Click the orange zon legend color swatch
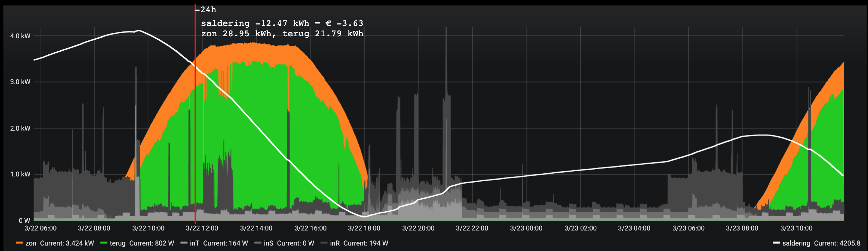The width and height of the screenshot is (868, 251). 19,243
